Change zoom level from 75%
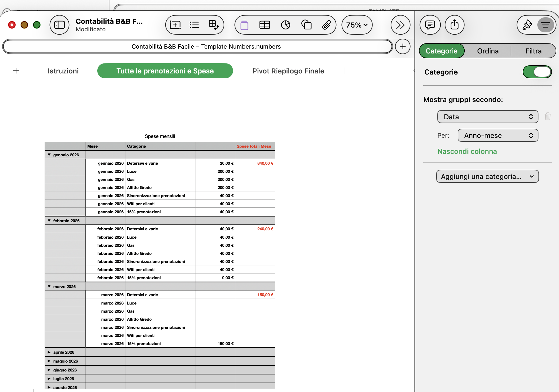 pyautogui.click(x=357, y=25)
